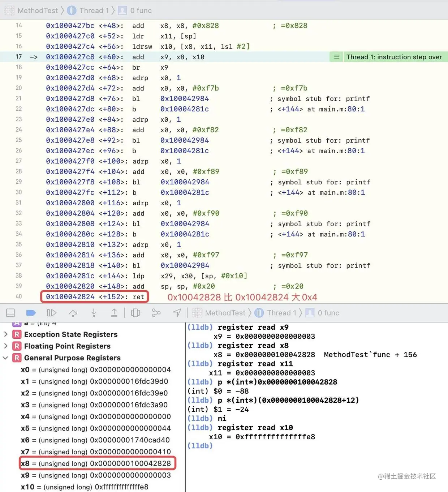The image size is (448, 492).
Task: Click the 'register read x8' console line
Action: click(253, 345)
